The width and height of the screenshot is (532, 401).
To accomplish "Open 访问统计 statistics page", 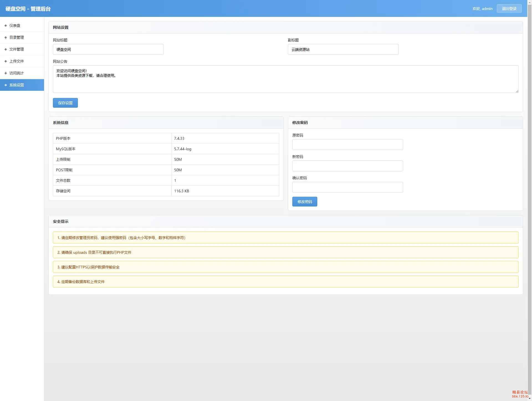I will 17,73.
